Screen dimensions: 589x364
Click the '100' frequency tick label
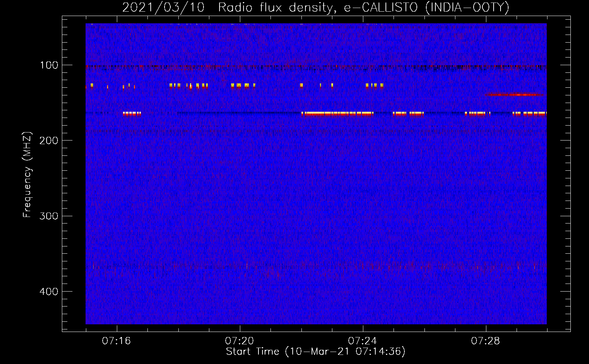pyautogui.click(x=49, y=65)
